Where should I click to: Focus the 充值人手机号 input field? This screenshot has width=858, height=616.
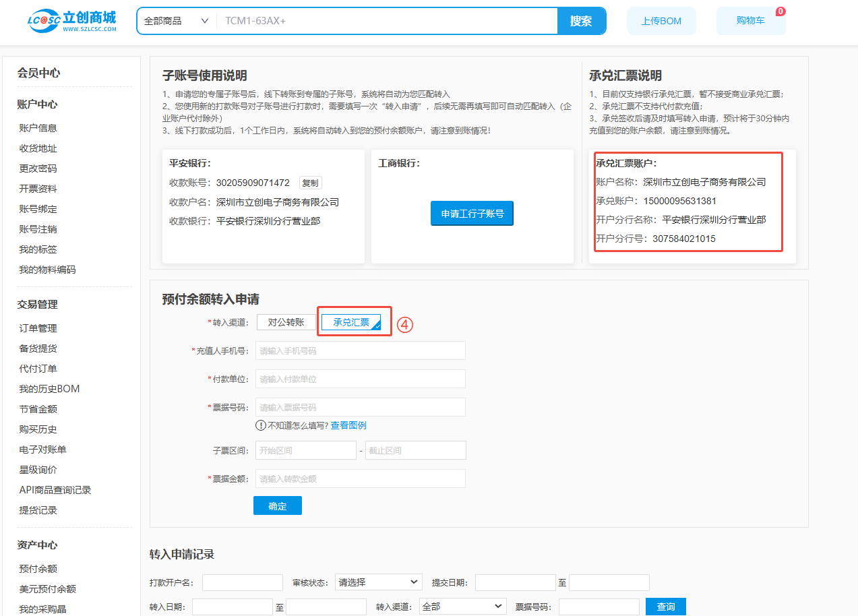(x=360, y=350)
